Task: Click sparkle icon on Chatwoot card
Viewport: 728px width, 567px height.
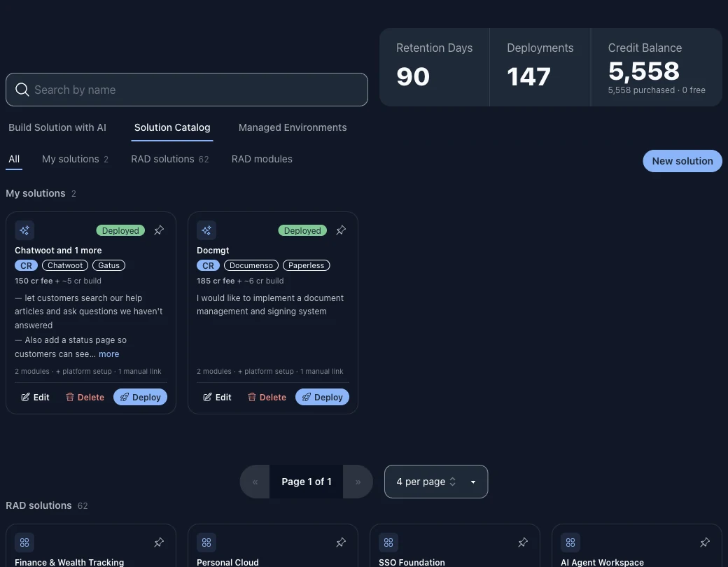Action: coord(24,230)
